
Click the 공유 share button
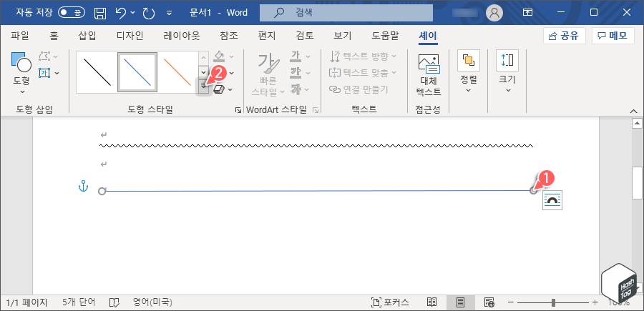click(564, 36)
